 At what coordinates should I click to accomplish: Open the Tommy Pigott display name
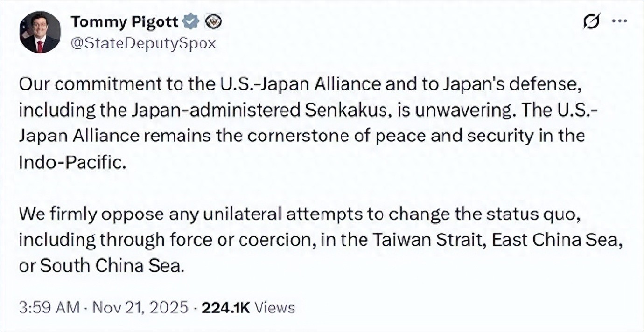click(125, 21)
